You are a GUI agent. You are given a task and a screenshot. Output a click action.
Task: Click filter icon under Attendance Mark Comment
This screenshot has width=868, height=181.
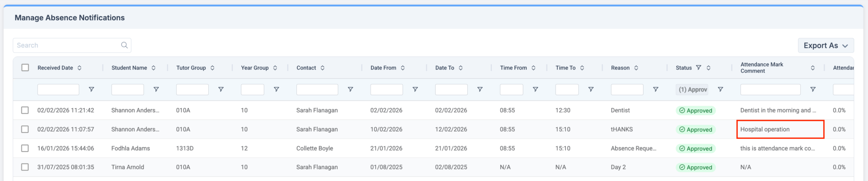point(813,89)
